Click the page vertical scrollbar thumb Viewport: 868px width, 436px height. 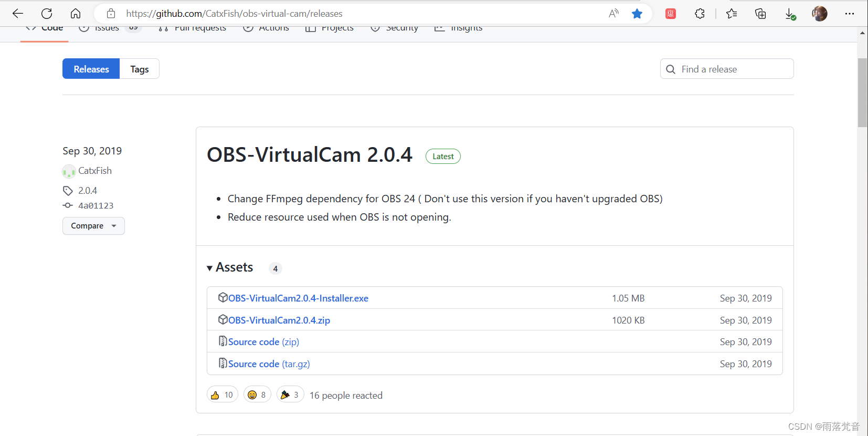tap(863, 93)
